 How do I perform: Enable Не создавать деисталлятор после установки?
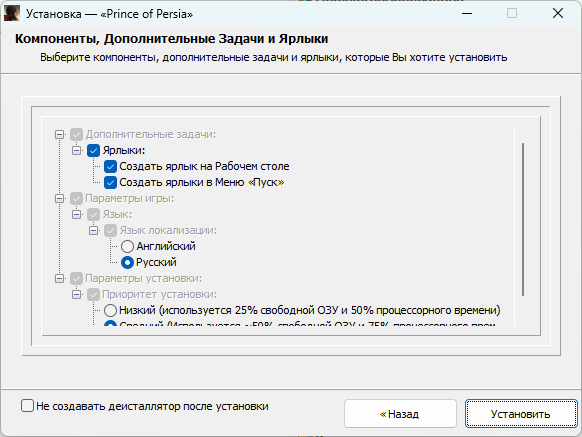(27, 406)
